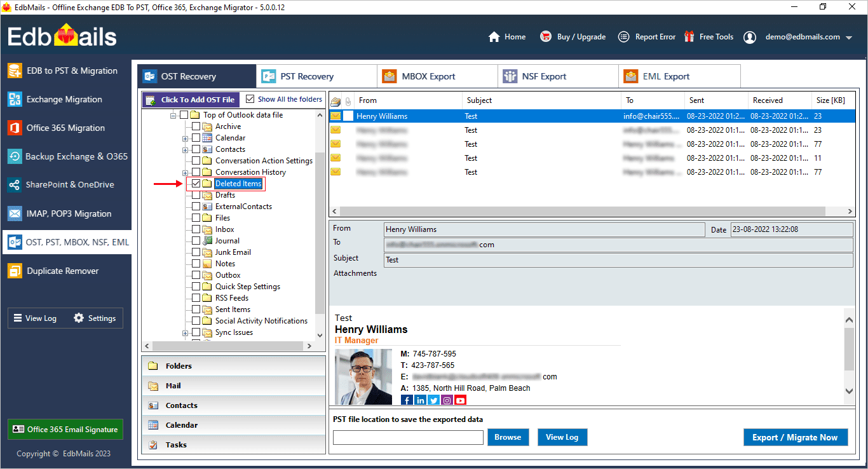The width and height of the screenshot is (868, 469).
Task: Switch to NSF Export tab
Action: point(558,76)
